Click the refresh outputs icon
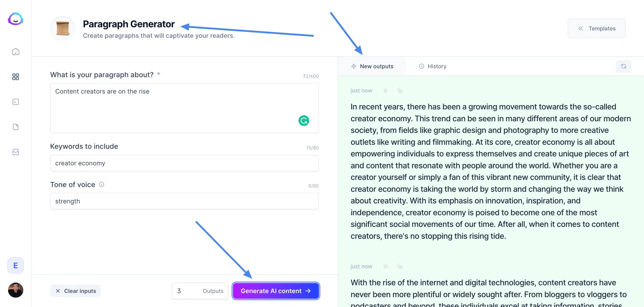This screenshot has height=307, width=644. (624, 66)
